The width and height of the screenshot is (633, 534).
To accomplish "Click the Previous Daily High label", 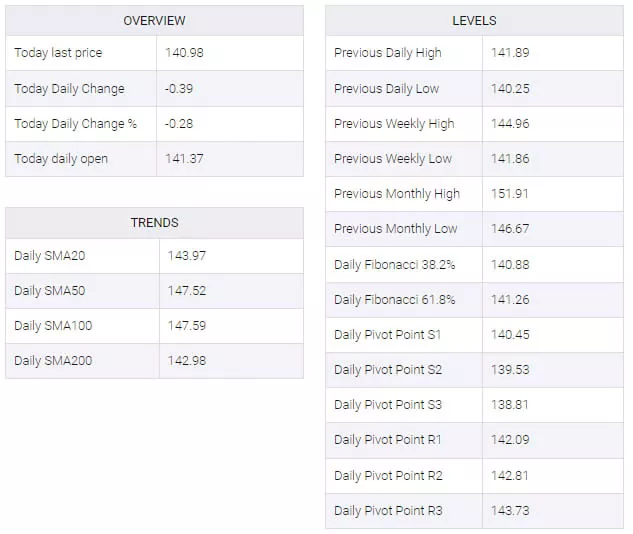I will point(387,53).
